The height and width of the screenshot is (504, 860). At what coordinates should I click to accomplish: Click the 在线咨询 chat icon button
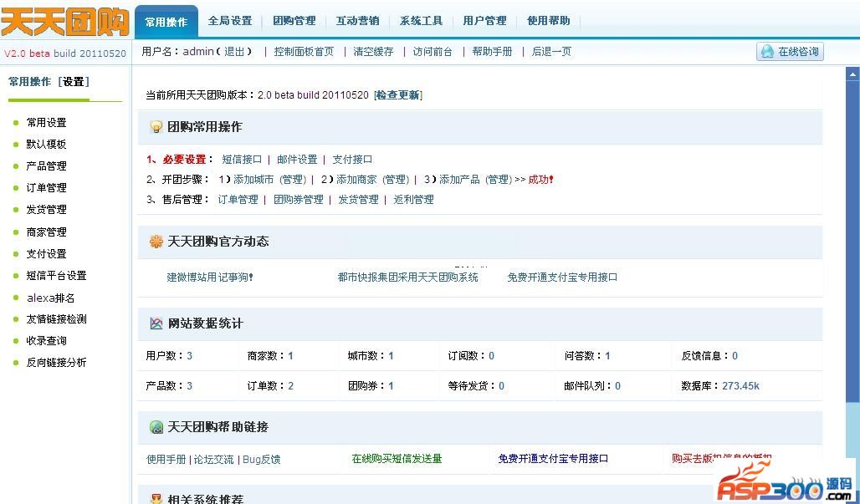(x=789, y=52)
